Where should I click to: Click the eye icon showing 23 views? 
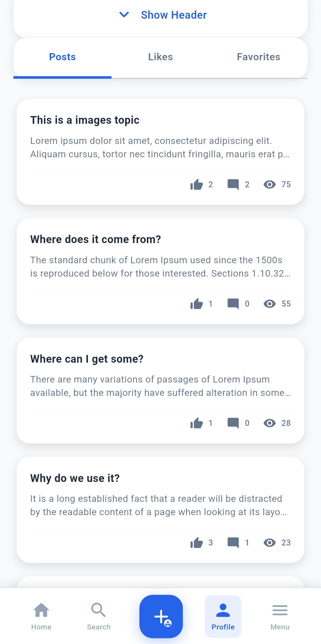coord(270,543)
